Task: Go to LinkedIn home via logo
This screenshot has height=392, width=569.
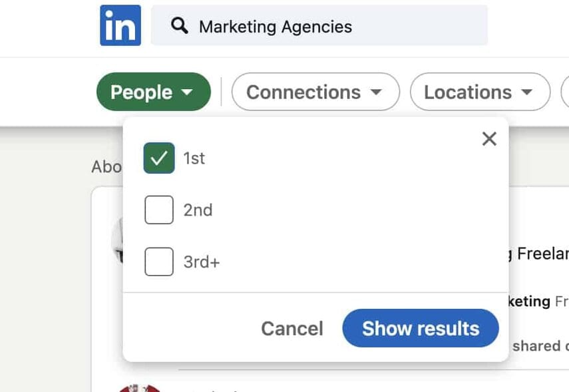Action: click(120, 25)
